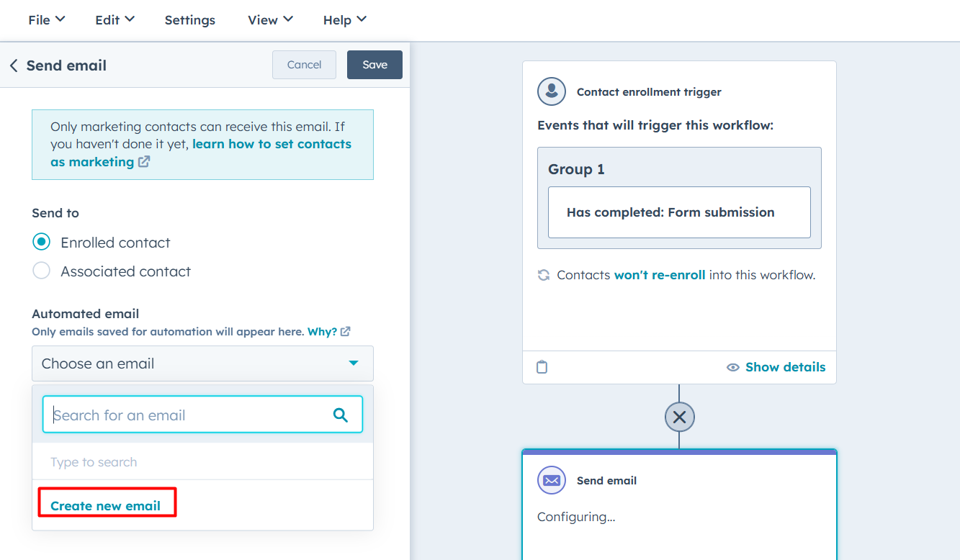
Task: Click the magnifying glass search icon
Action: 340,415
